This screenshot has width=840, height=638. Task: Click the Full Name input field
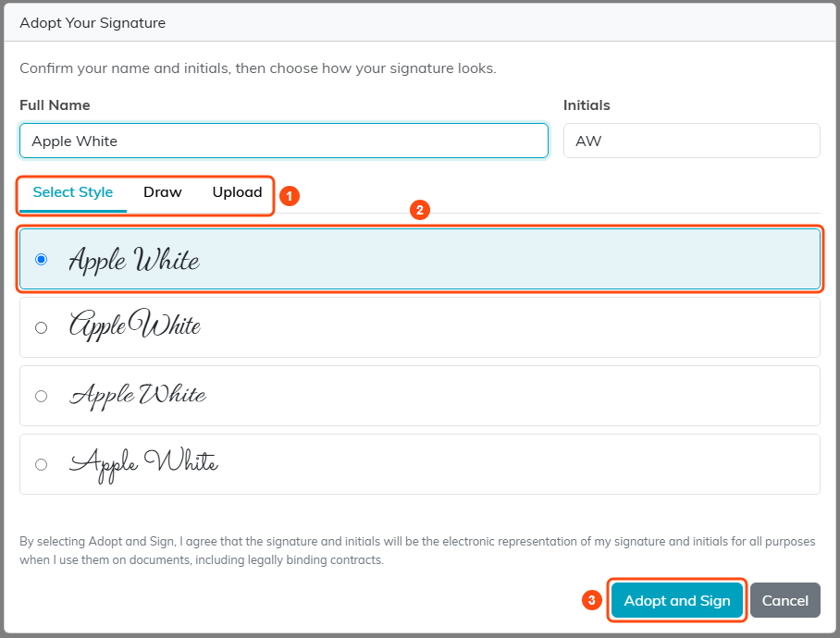pyautogui.click(x=284, y=141)
